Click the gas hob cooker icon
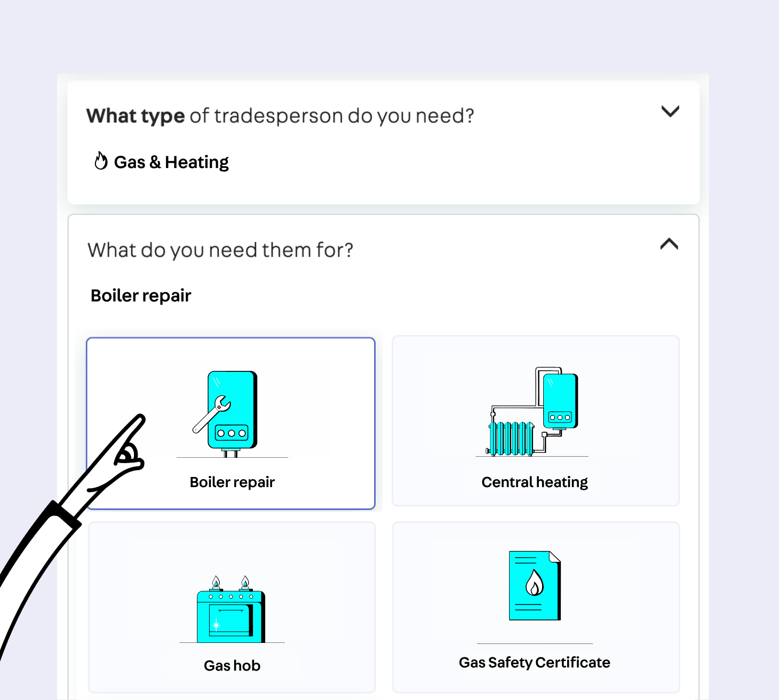Screen dimensions: 779x700 coord(231,610)
